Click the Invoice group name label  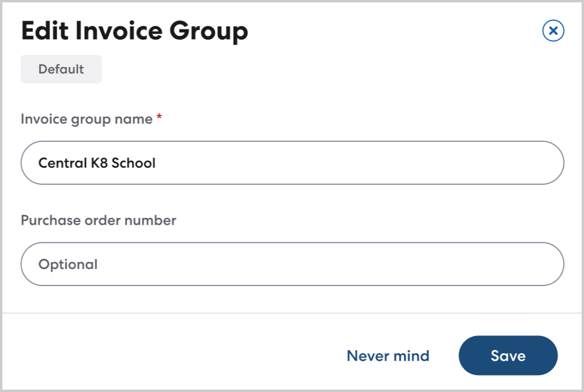[85, 118]
